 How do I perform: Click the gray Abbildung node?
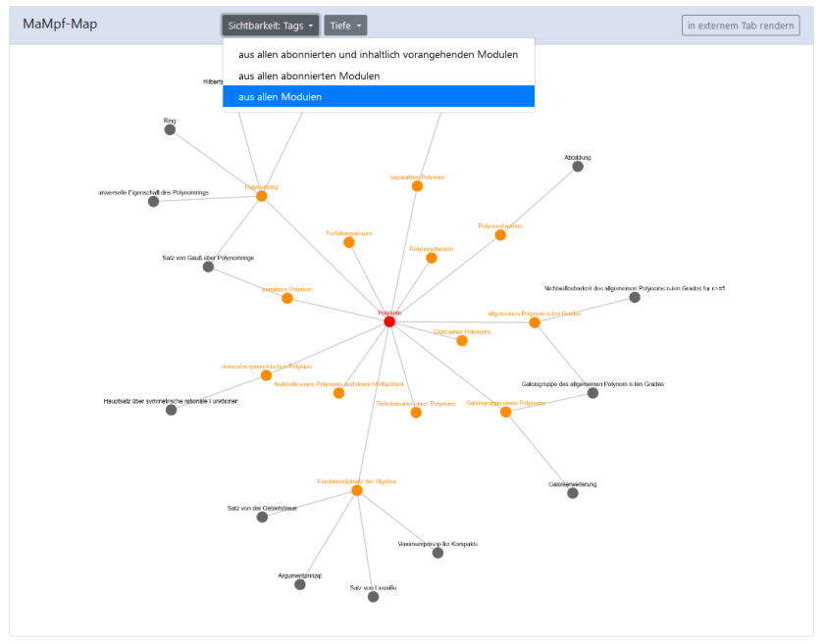pyautogui.click(x=578, y=167)
